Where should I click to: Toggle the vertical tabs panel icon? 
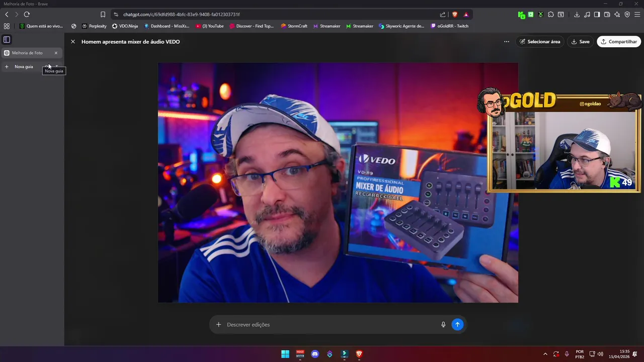tap(7, 39)
